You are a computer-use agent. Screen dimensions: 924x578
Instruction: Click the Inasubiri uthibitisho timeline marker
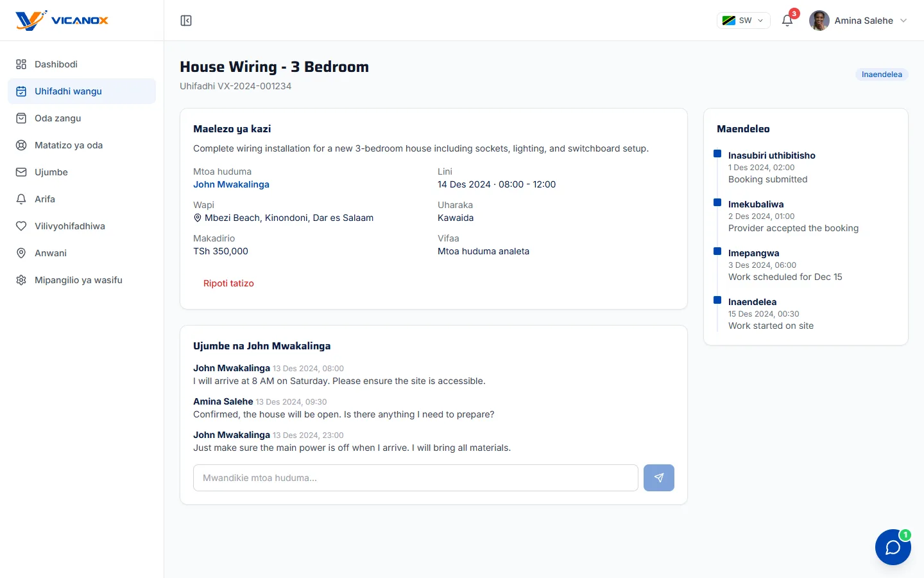pyautogui.click(x=717, y=153)
